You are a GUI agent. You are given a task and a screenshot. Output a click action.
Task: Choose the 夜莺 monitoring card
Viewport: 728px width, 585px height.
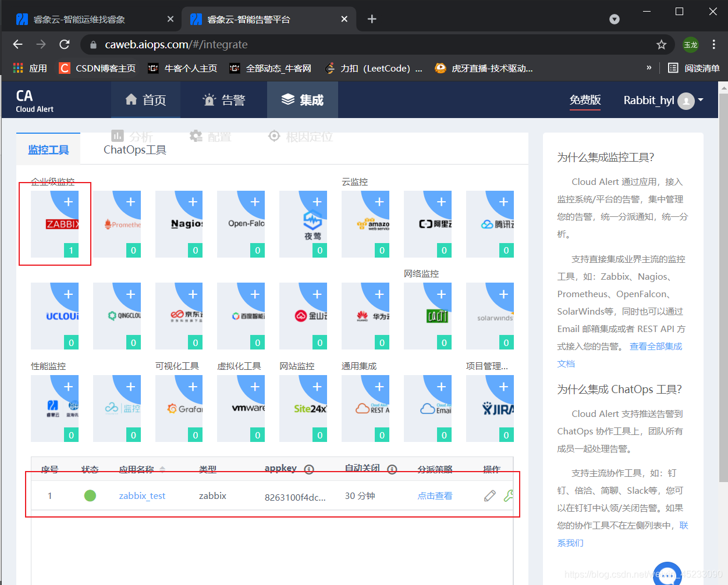303,224
